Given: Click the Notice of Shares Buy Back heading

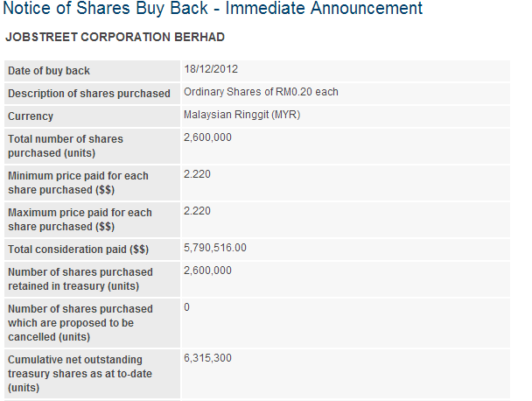Looking at the screenshot, I should [213, 10].
